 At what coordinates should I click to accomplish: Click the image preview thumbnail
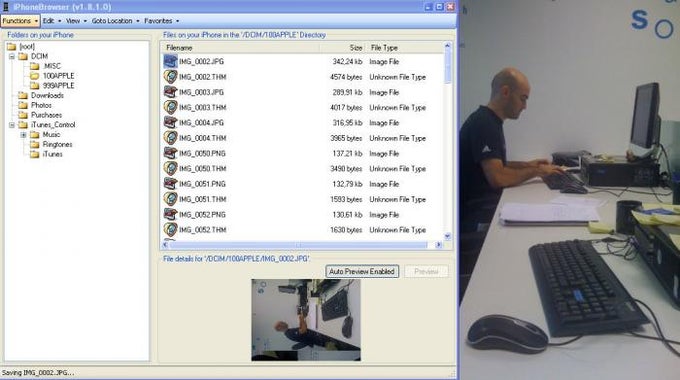click(306, 320)
